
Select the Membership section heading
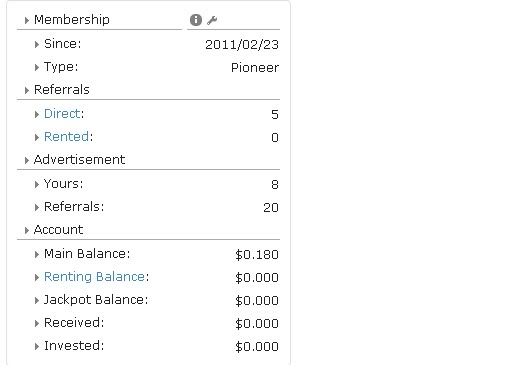point(72,20)
